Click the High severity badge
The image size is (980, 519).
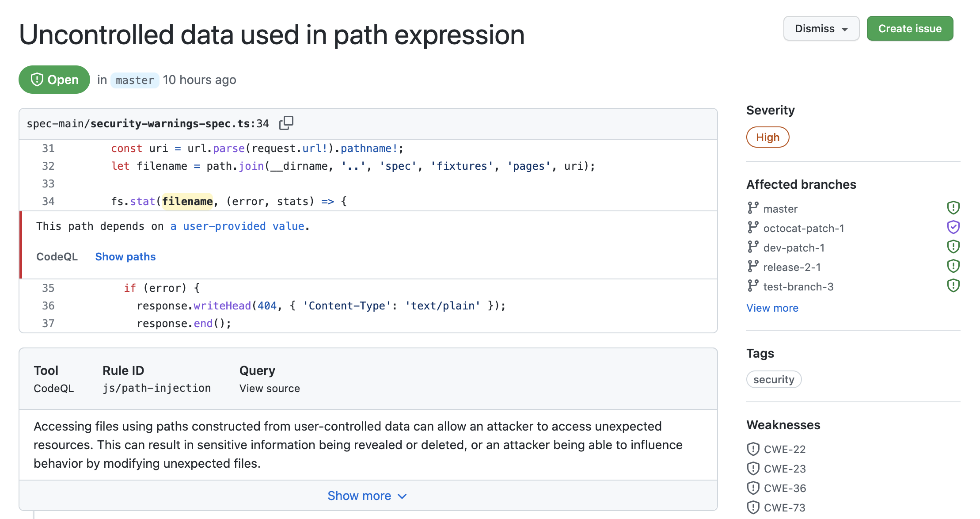767,137
